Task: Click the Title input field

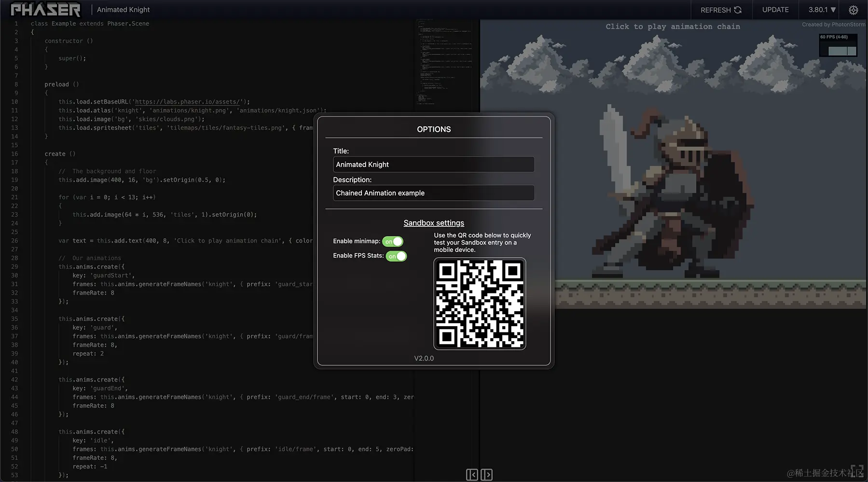Action: [x=433, y=165]
